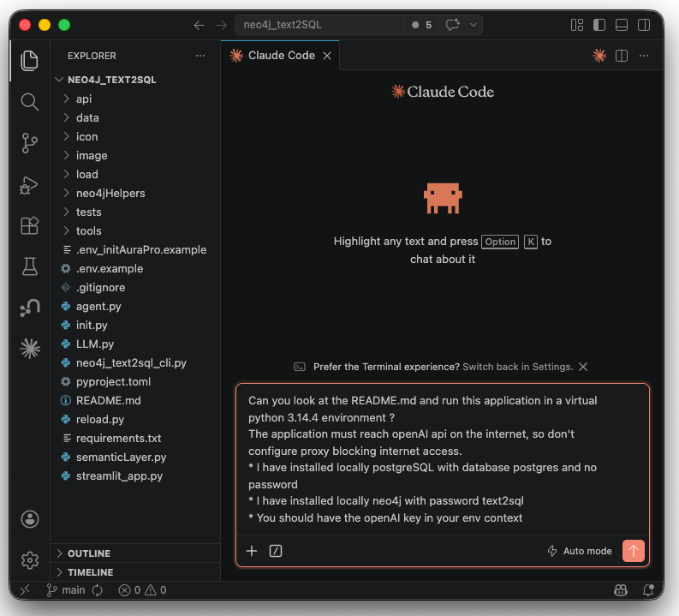
Task: Open streamlit_app.py file
Action: 135,475
